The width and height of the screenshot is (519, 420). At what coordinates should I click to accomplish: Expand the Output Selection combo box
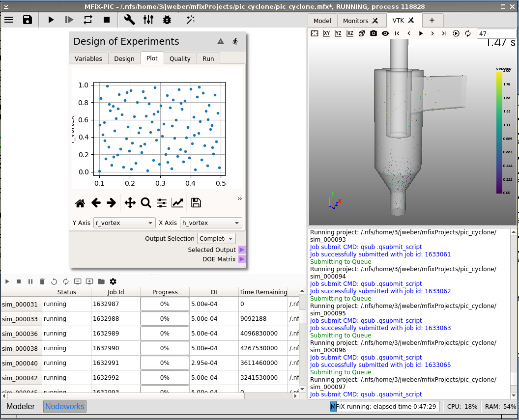[x=216, y=239]
